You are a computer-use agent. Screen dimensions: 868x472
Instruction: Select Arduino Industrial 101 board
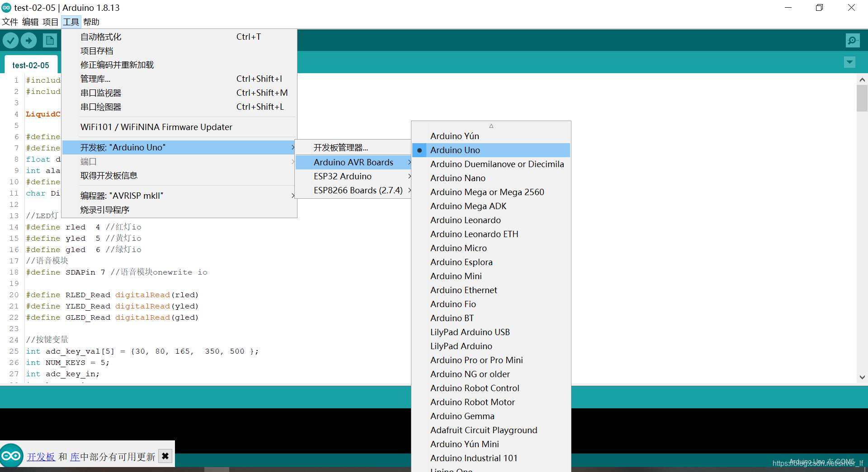tap(491, 458)
